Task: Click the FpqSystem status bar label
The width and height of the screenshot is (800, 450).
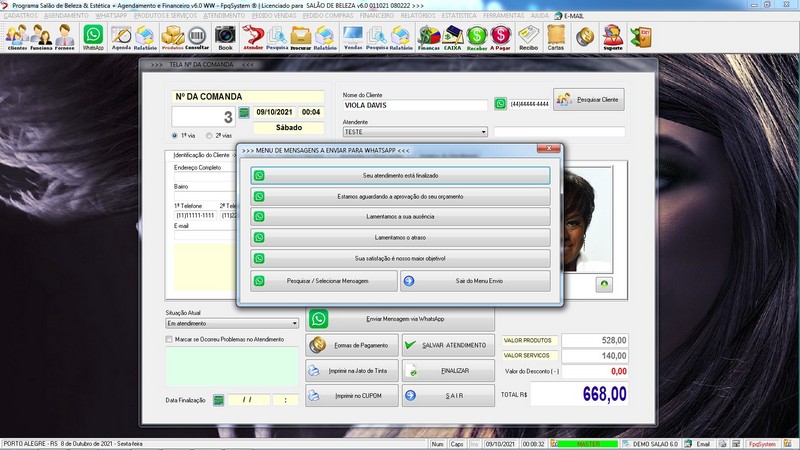Action: pos(762,444)
